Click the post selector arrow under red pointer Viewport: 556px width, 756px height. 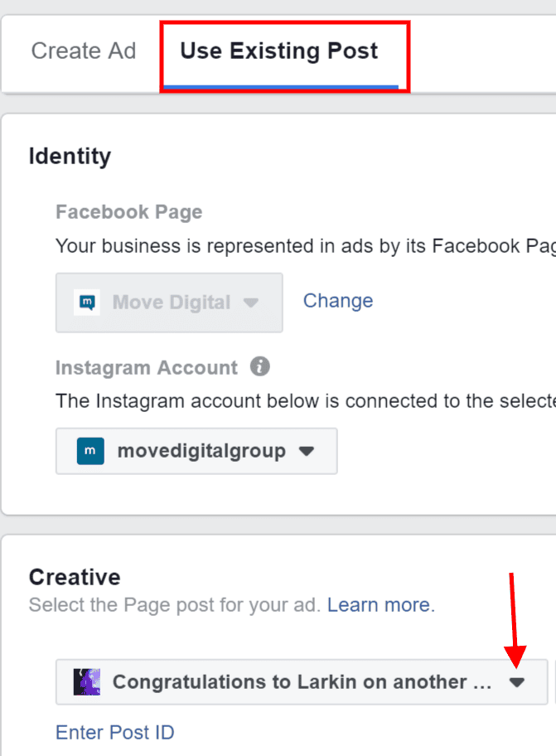click(517, 682)
